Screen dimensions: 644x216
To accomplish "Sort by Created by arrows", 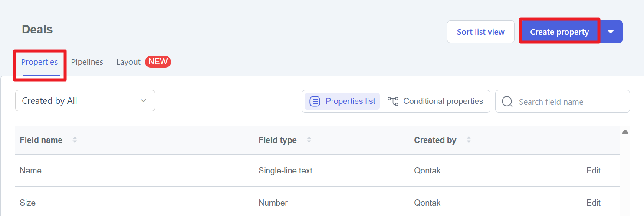I will 469,140.
